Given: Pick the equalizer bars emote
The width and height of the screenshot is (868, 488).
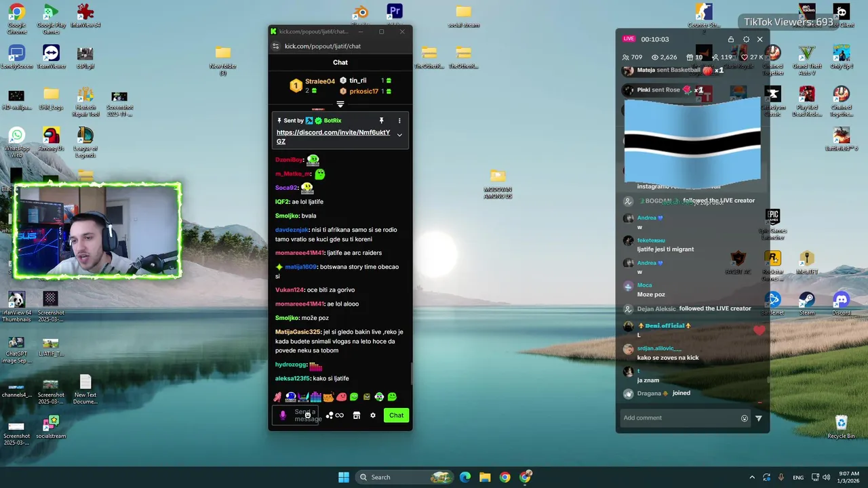Looking at the screenshot, I should coord(315,396).
